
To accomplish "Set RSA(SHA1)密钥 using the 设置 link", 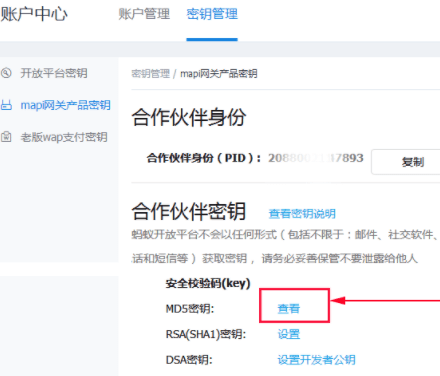I will pos(289,334).
